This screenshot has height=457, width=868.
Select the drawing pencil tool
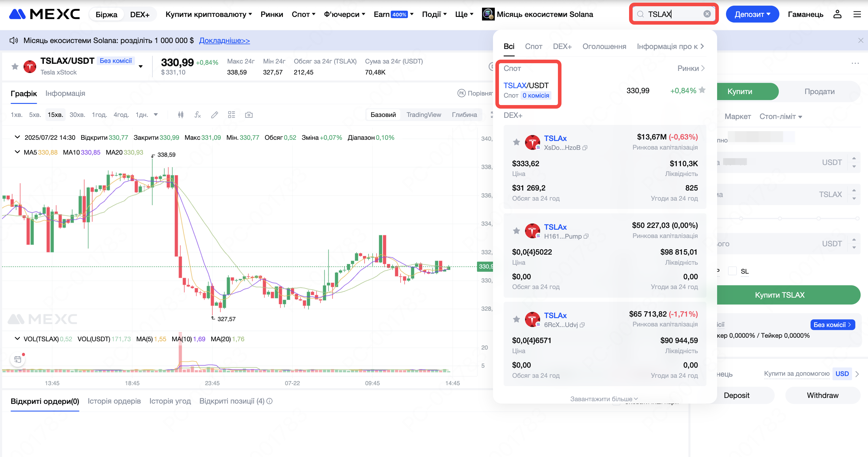214,115
